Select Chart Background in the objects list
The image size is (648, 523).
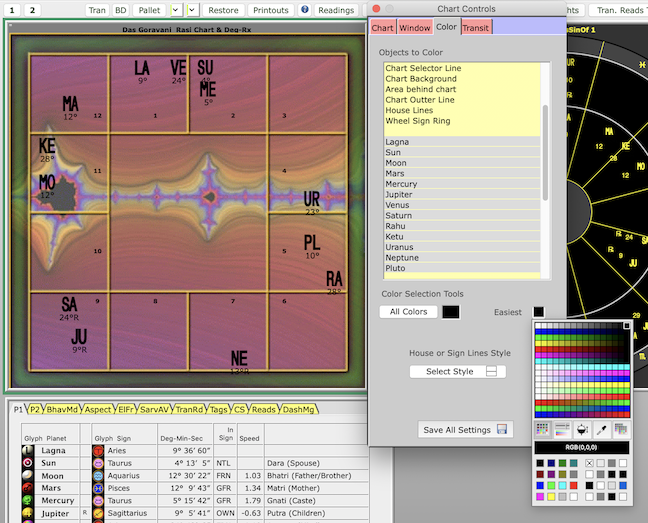point(421,79)
